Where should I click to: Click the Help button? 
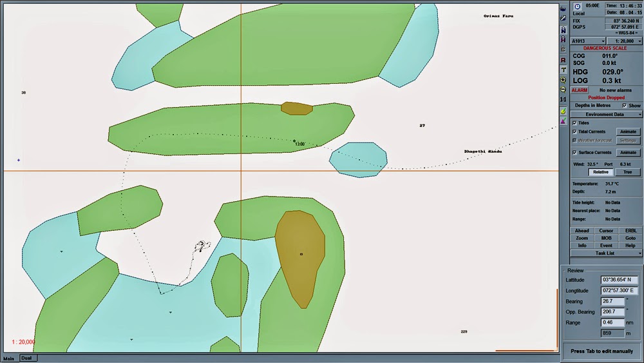630,246
